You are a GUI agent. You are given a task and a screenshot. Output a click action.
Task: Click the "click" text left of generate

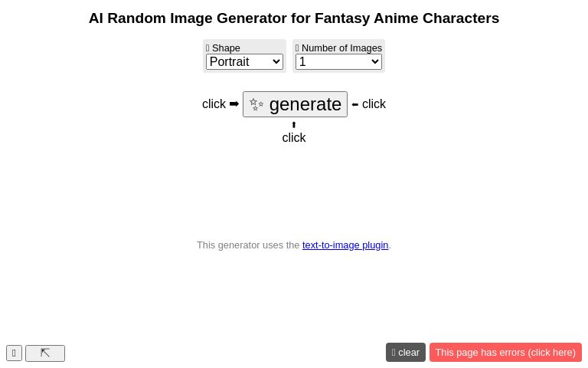coord(214,104)
